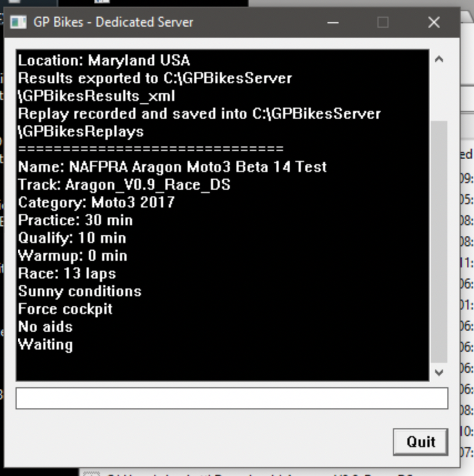The width and height of the screenshot is (474, 476).
Task: Focus the server command input field
Action: 232,398
